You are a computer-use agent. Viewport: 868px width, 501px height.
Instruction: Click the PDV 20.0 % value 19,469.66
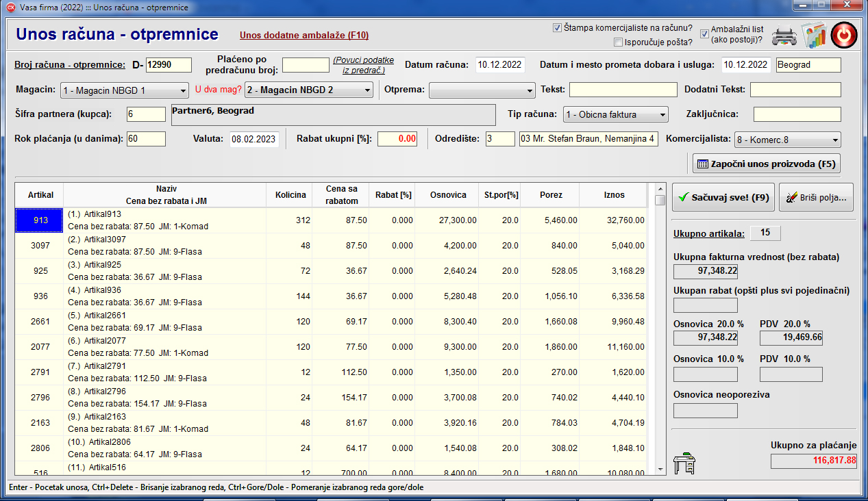click(x=791, y=337)
